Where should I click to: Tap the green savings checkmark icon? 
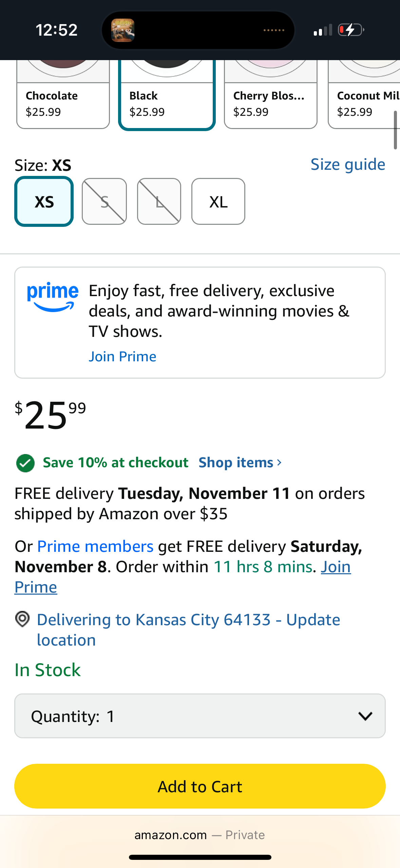coord(25,463)
